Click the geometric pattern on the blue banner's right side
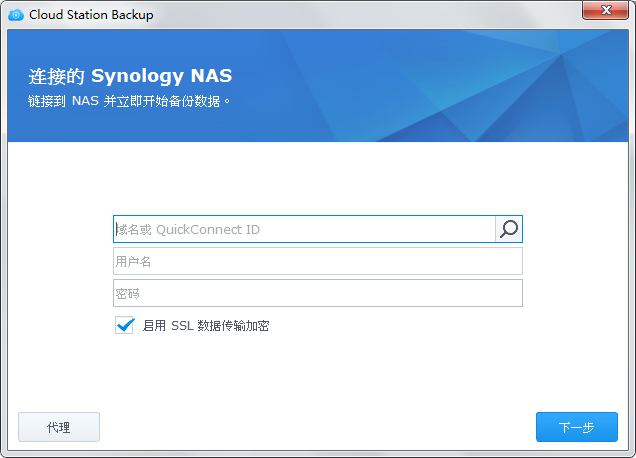 tap(520, 90)
